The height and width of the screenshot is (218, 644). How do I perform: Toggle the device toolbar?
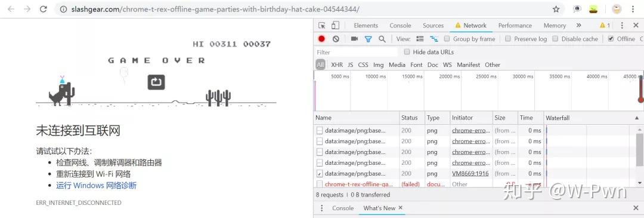click(335, 26)
